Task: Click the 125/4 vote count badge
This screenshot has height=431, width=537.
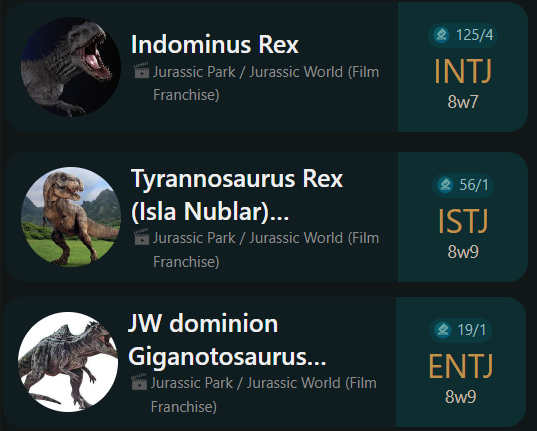Action: [x=463, y=35]
